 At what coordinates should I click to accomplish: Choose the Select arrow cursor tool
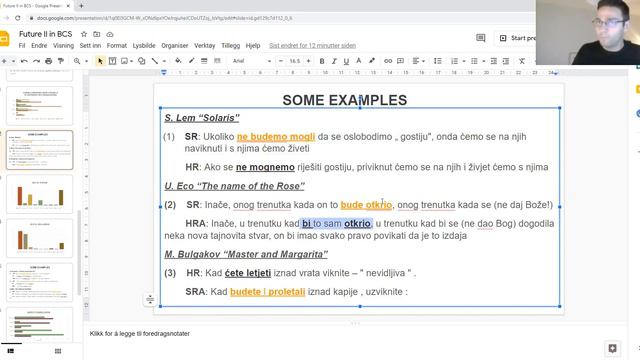pos(100,61)
